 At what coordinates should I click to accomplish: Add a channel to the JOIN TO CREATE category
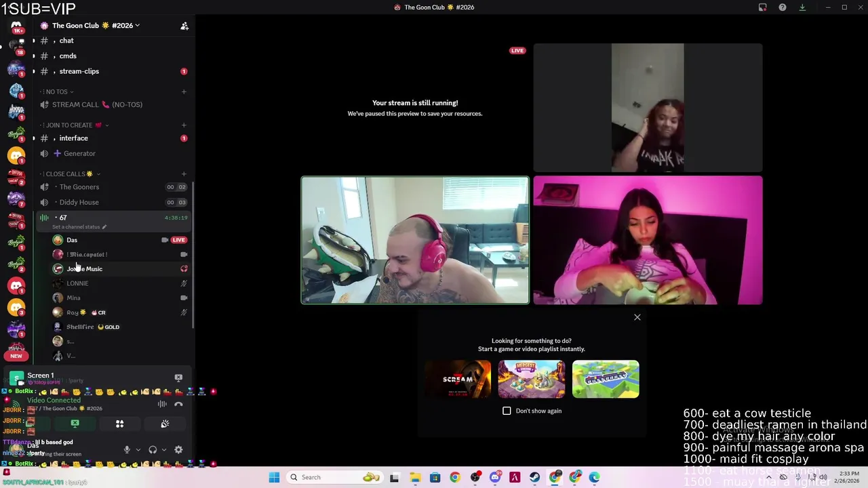point(184,125)
